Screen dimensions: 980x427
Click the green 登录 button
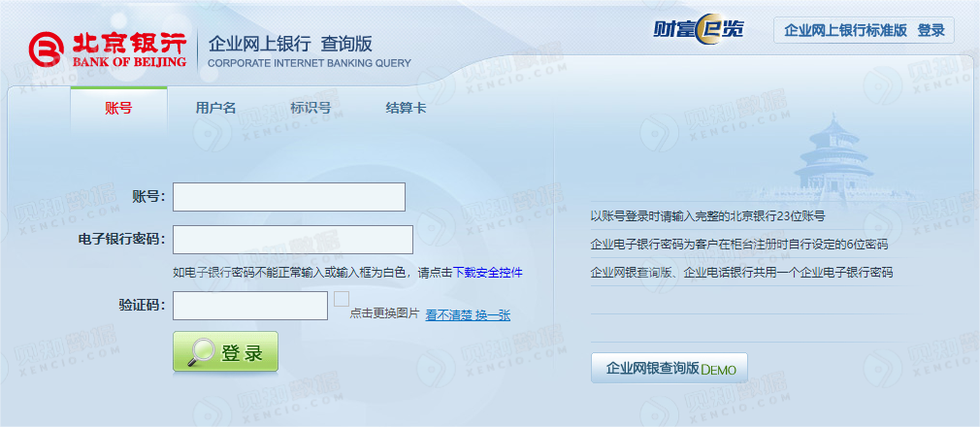point(226,351)
